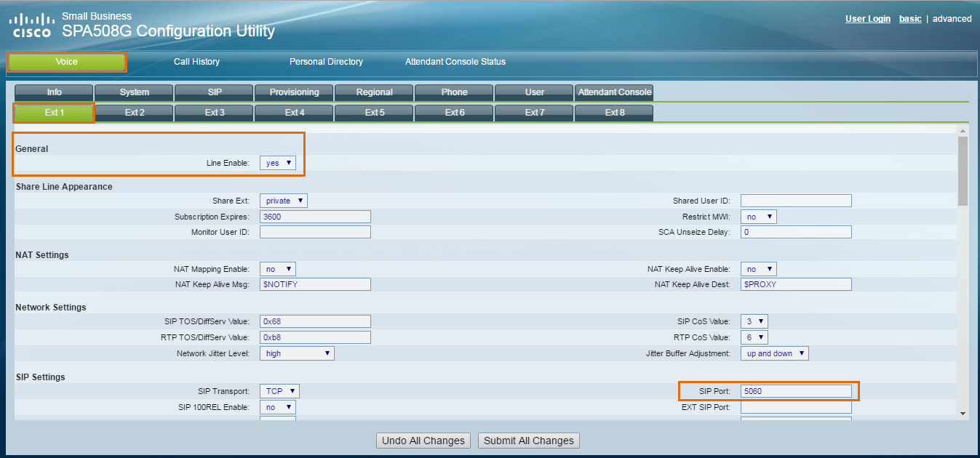Click the General section heading
This screenshot has height=458, width=980.
click(32, 149)
